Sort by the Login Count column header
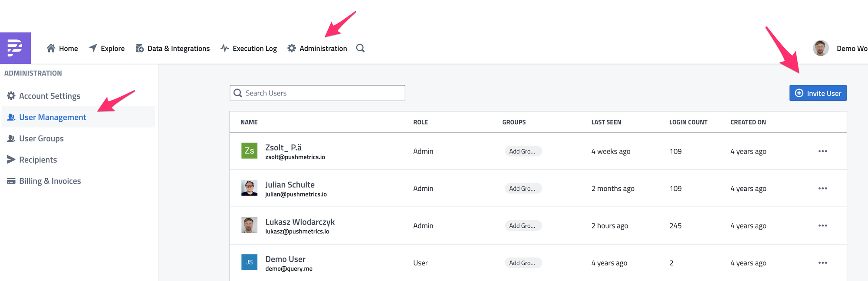The width and height of the screenshot is (868, 281). 688,122
